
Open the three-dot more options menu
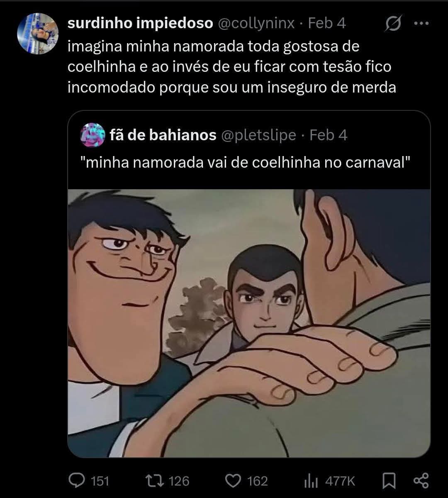pyautogui.click(x=421, y=24)
